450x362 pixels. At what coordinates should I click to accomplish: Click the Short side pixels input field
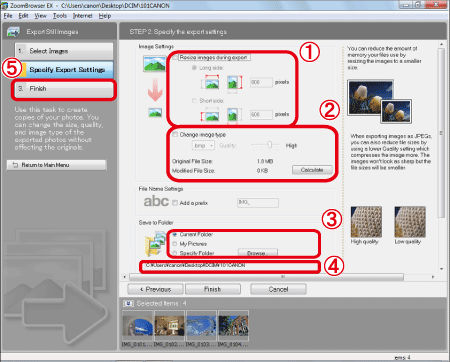click(x=261, y=114)
